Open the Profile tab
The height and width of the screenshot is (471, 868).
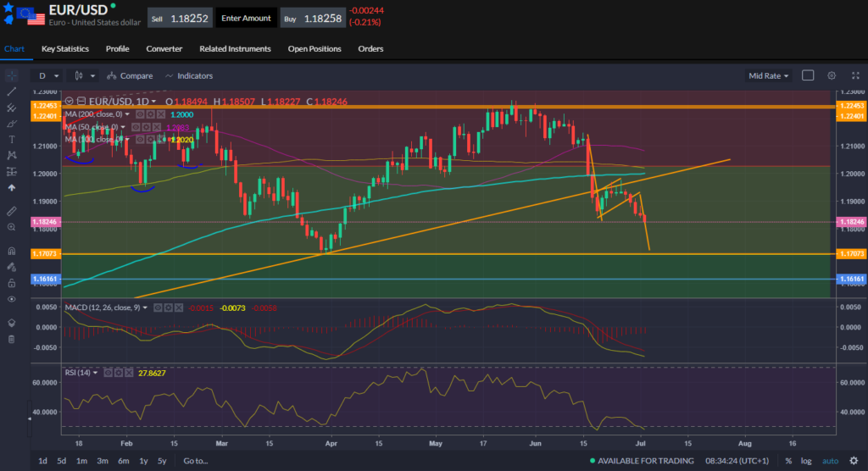(117, 48)
